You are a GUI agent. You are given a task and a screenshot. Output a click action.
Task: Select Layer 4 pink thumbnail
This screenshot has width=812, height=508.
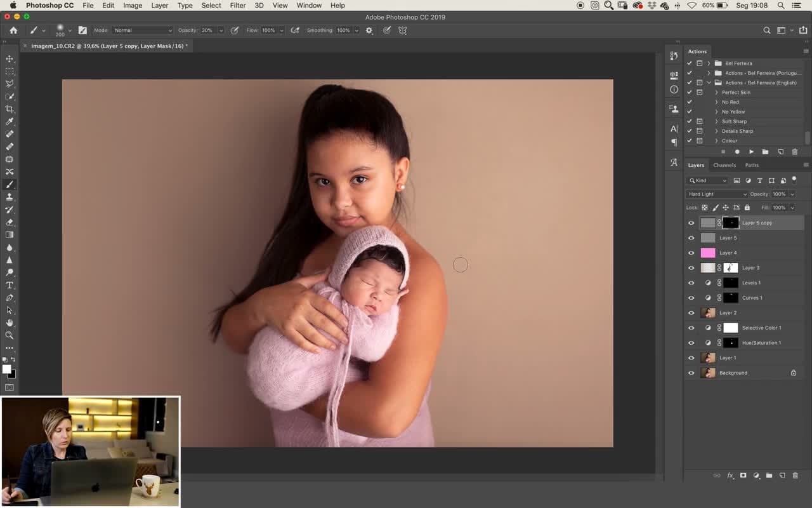tap(708, 253)
